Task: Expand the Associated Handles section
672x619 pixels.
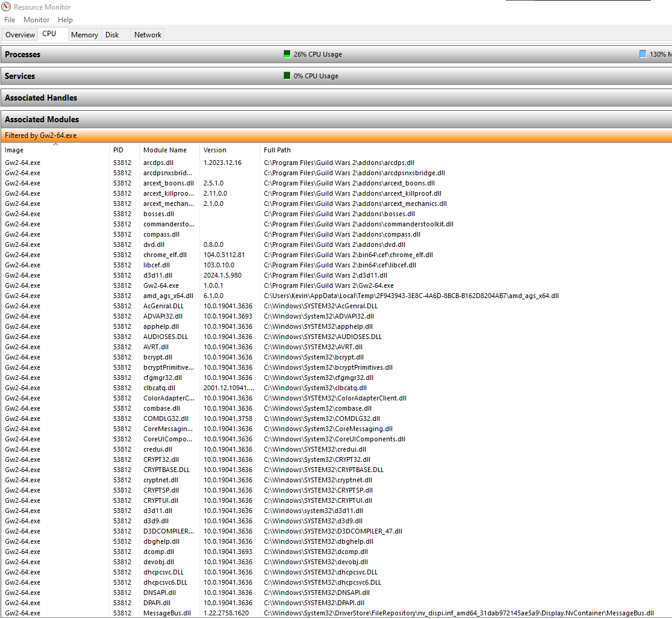Action: pyautogui.click(x=337, y=98)
